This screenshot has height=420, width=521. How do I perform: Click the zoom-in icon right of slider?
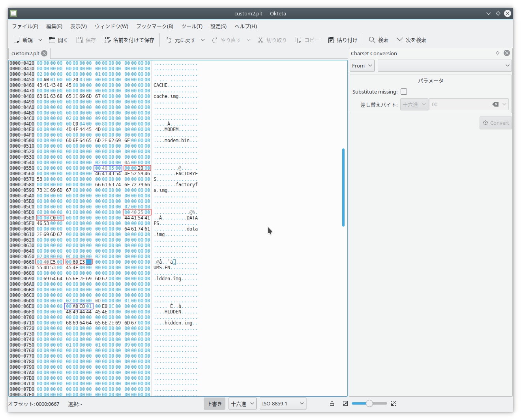tap(394, 403)
